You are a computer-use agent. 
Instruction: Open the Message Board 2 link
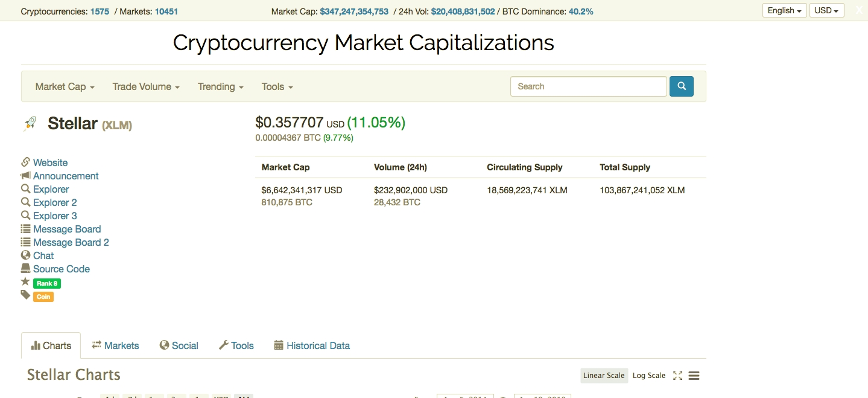pos(71,242)
